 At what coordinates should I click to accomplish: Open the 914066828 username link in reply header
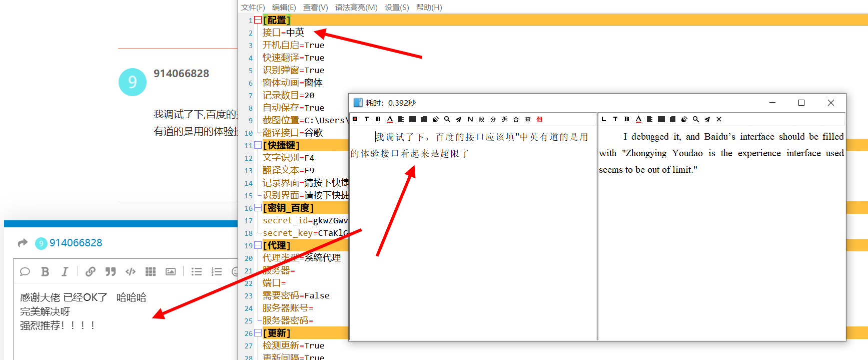pos(76,243)
